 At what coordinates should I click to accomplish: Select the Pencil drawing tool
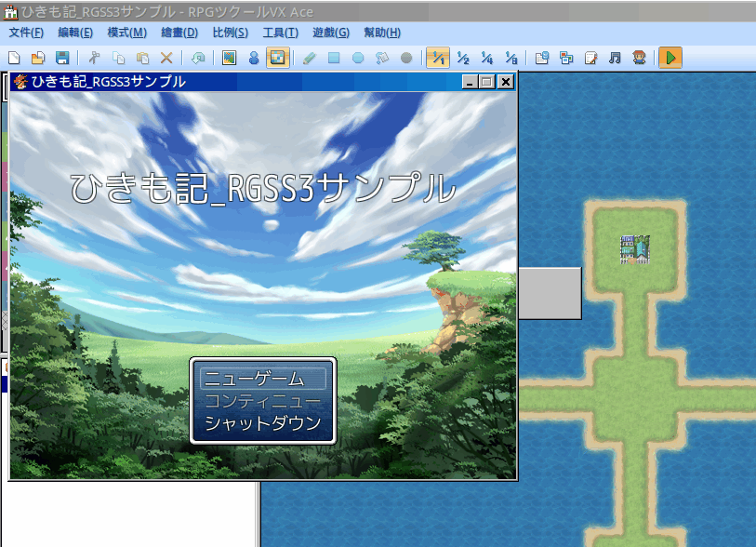pyautogui.click(x=309, y=59)
